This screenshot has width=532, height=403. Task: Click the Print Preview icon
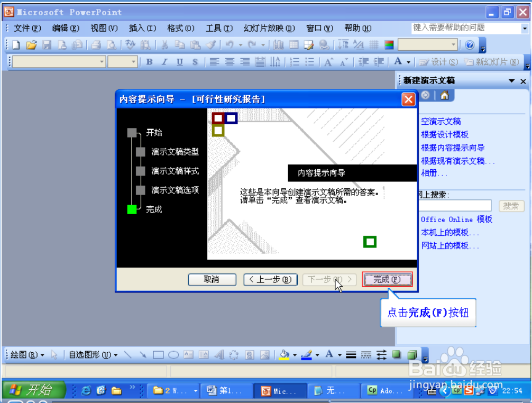coord(111,45)
